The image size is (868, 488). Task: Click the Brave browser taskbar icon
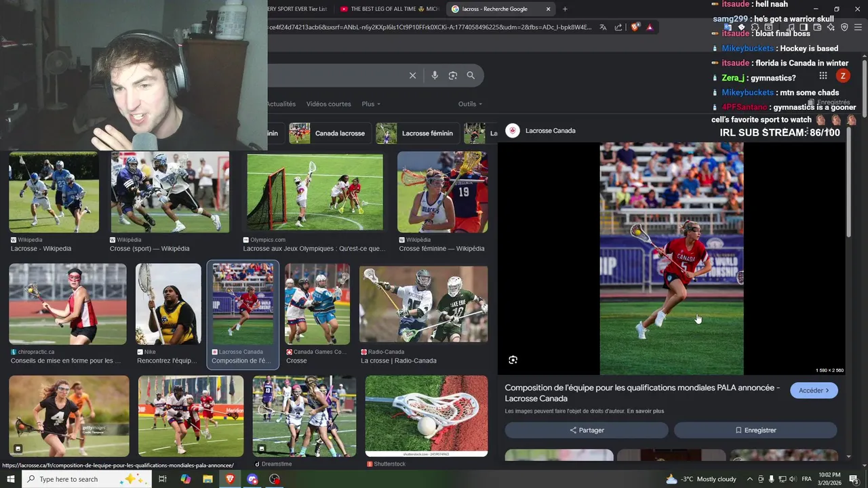(x=230, y=479)
